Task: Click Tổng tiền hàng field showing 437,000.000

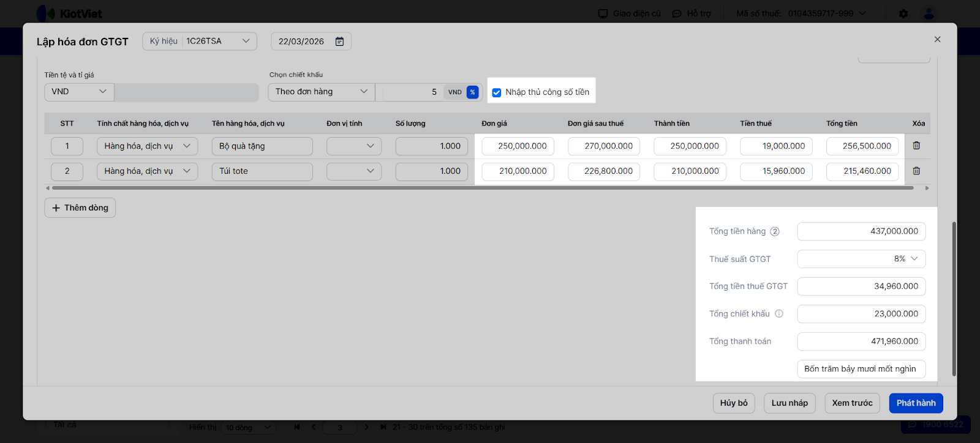Action: click(x=861, y=231)
